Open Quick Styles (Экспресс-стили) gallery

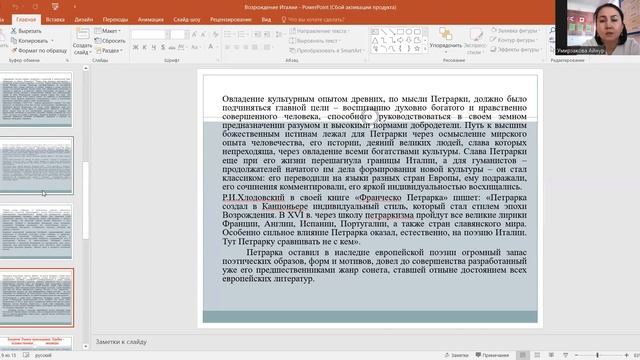click(475, 41)
